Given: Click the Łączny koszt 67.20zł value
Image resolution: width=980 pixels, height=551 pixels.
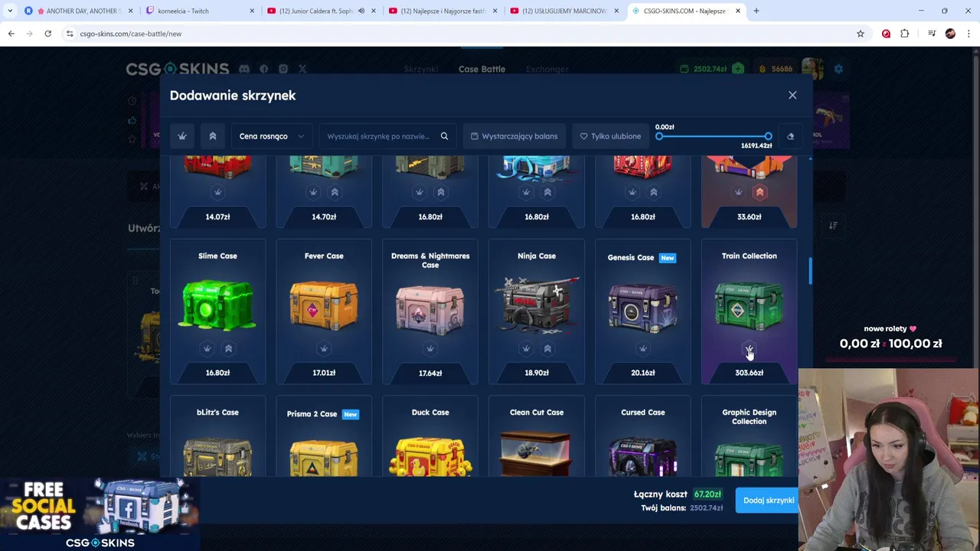Looking at the screenshot, I should (x=707, y=494).
